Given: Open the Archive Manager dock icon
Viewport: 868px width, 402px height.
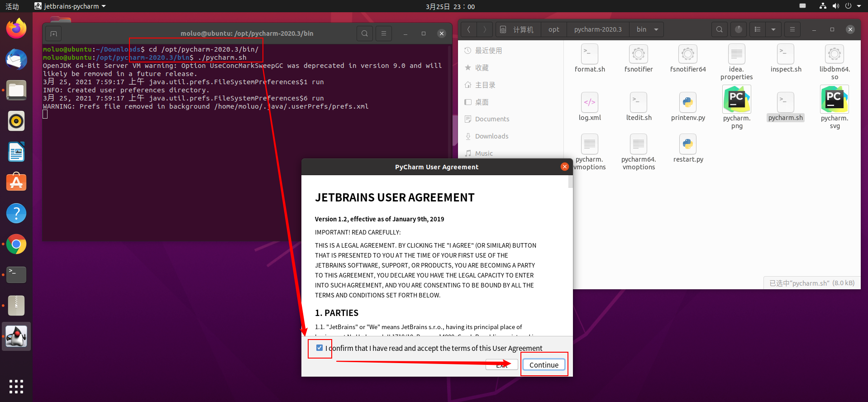Looking at the screenshot, I should [16, 306].
